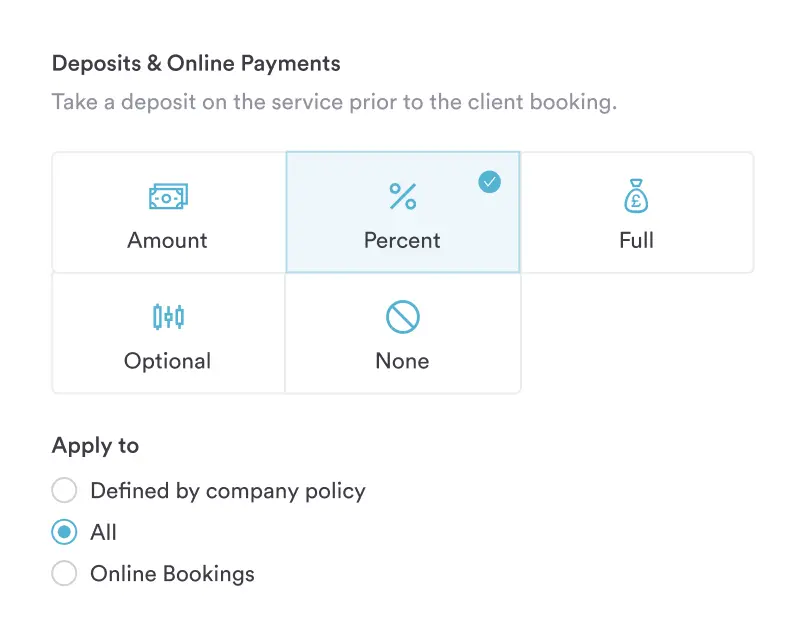The image size is (806, 635).
Task: Click the 'Deposits & Online Payments' heading
Action: [196, 64]
